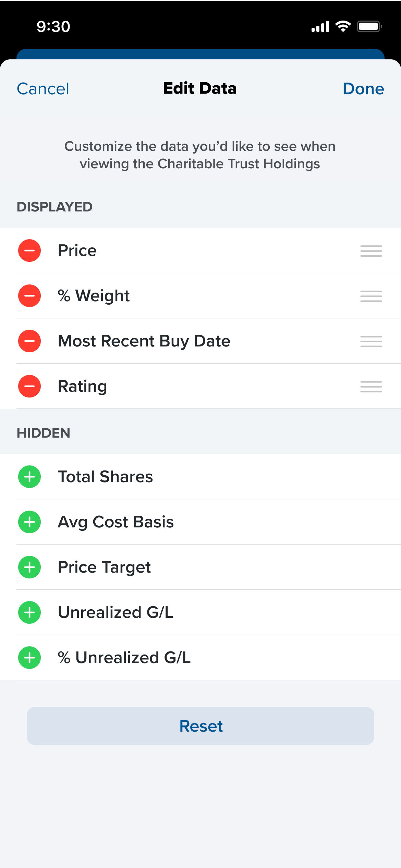
Task: Tap drag handle for Most Recent Buy Date
Action: 371,341
